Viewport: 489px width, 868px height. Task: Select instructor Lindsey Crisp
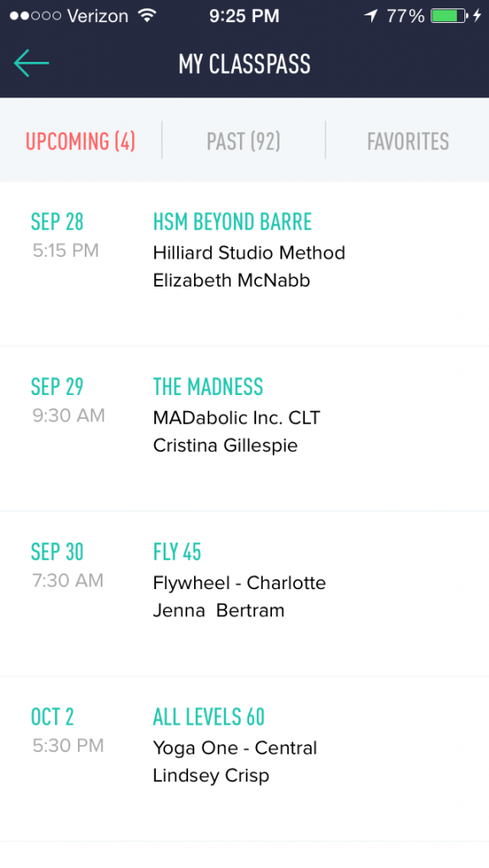pos(211,776)
